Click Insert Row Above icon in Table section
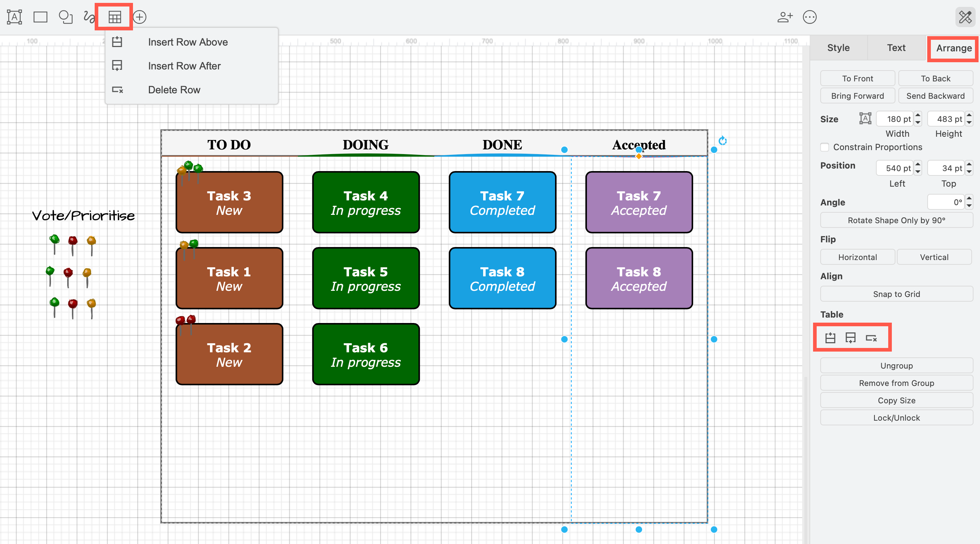Viewport: 980px width, 544px height. click(x=830, y=338)
